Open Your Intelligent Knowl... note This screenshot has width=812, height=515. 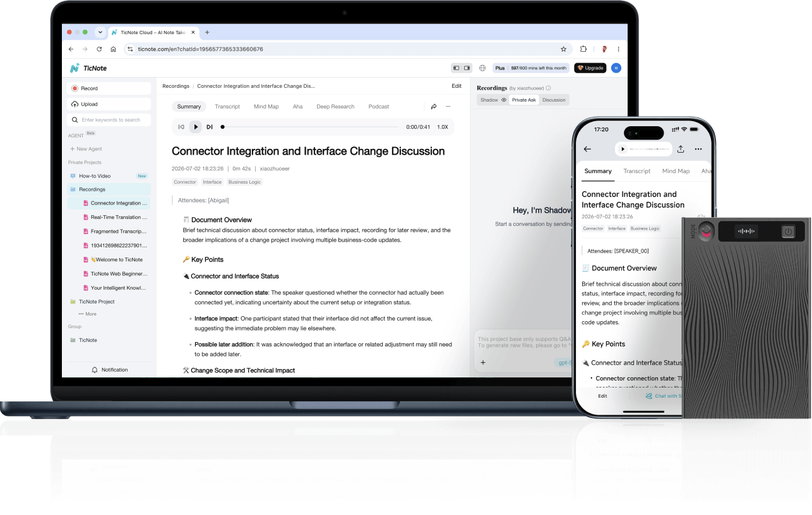(x=115, y=288)
